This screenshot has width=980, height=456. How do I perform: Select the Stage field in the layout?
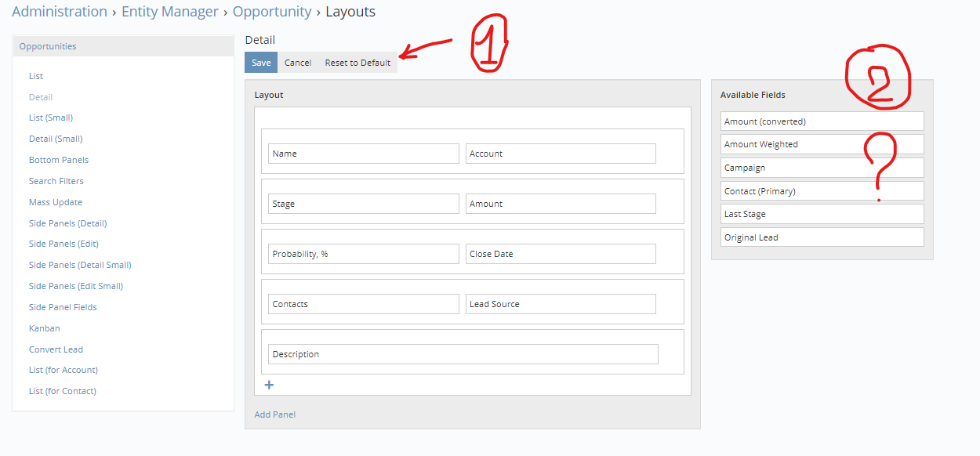click(363, 203)
